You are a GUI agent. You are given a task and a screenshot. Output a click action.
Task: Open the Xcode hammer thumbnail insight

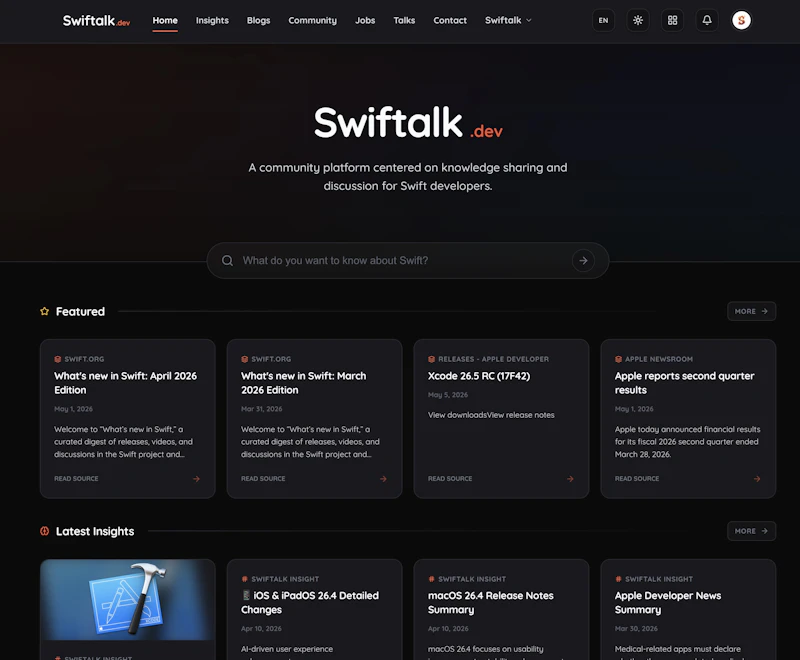coord(128,599)
